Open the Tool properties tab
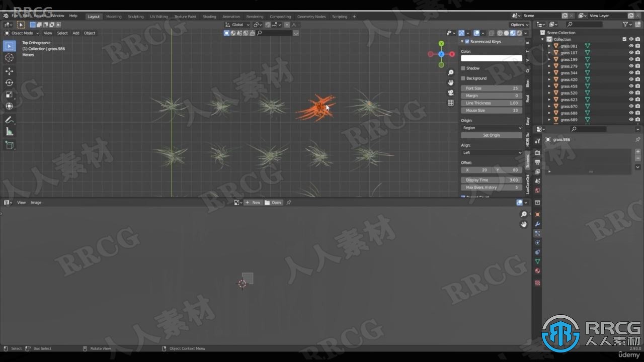The image size is (644, 362). tap(537, 141)
